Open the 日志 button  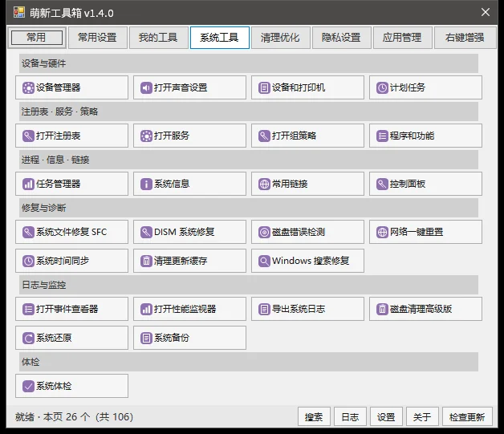coord(351,417)
